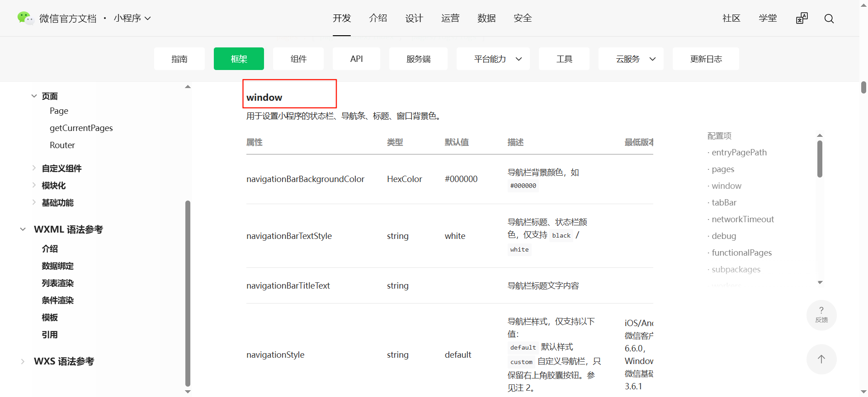Click the developer tools icon near 学堂

pyautogui.click(x=802, y=18)
